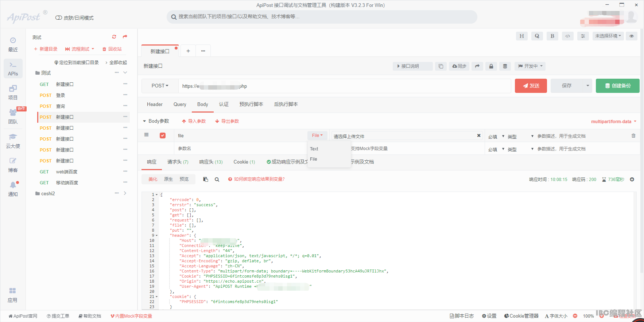Screen dimensions: 644x322
Task: Collapse the Body参数 section
Action: (x=144, y=121)
